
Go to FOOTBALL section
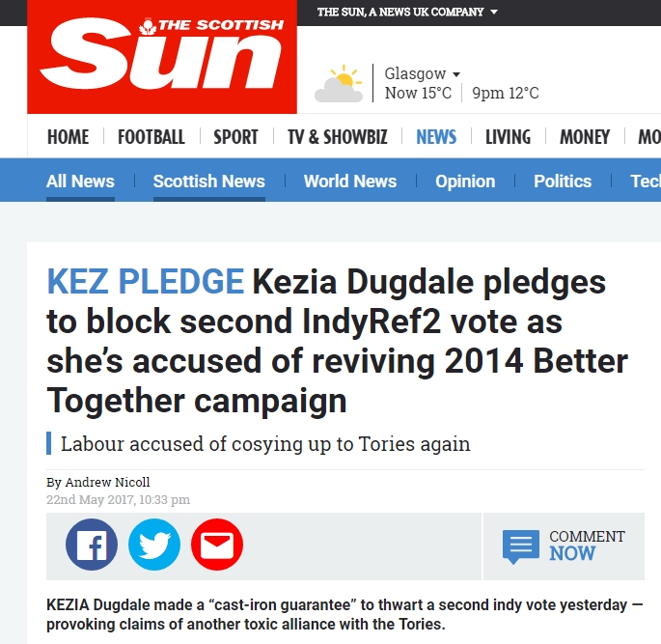point(151,137)
